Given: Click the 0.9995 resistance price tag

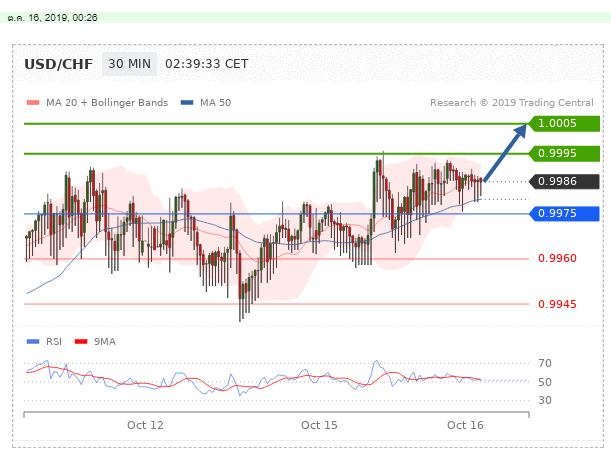Looking at the screenshot, I should tap(564, 153).
